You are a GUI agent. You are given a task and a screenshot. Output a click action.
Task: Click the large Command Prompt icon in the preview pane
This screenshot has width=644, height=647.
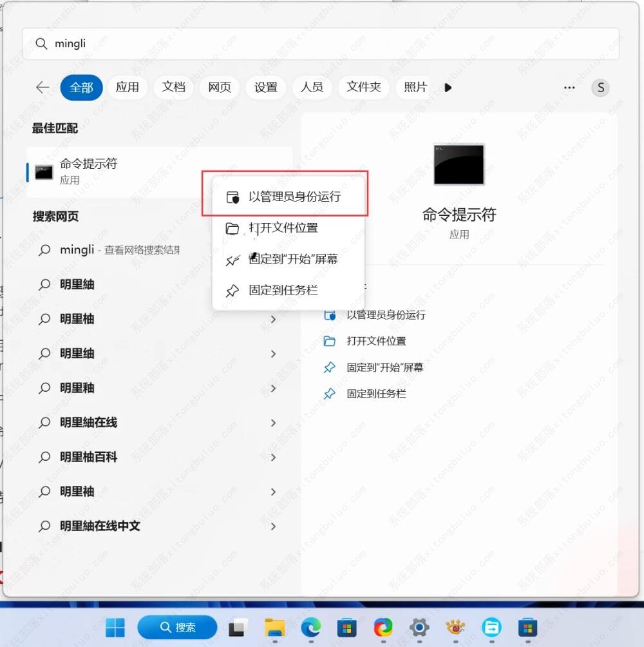459,165
